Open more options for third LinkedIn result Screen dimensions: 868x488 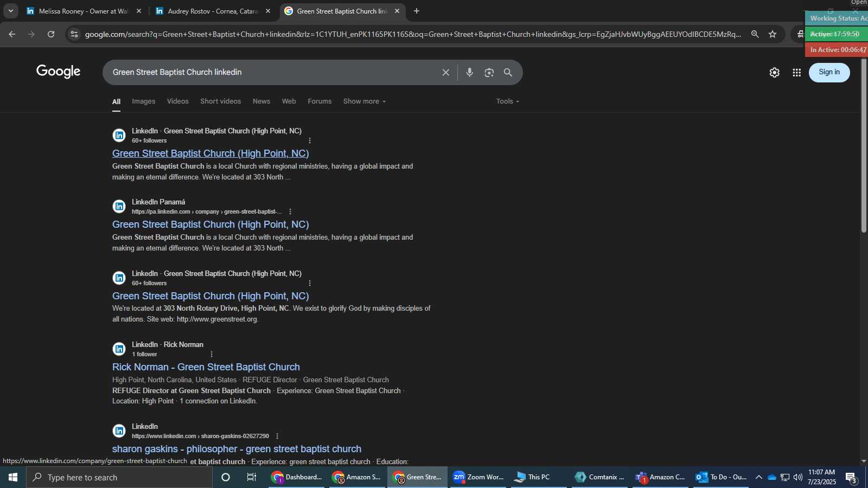pyautogui.click(x=310, y=284)
